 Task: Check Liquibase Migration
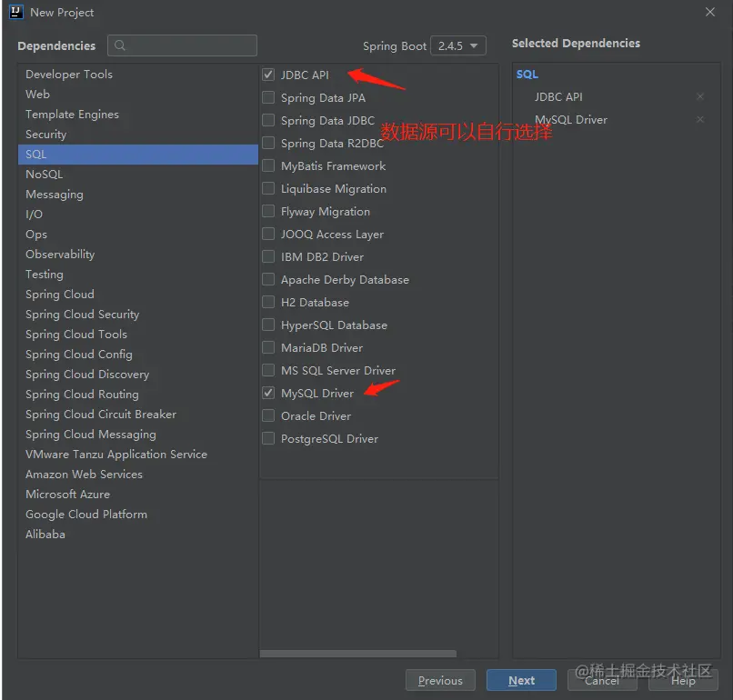coord(268,188)
